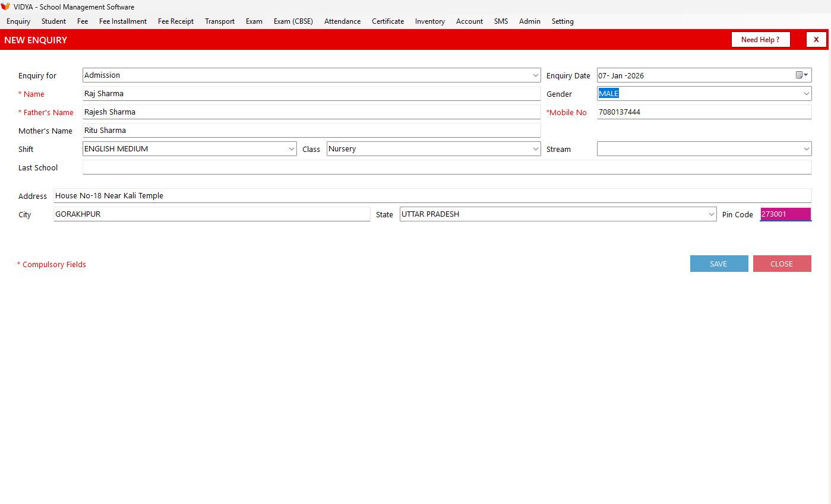The height and width of the screenshot is (504, 831).
Task: Open the Setting menu
Action: click(x=563, y=21)
